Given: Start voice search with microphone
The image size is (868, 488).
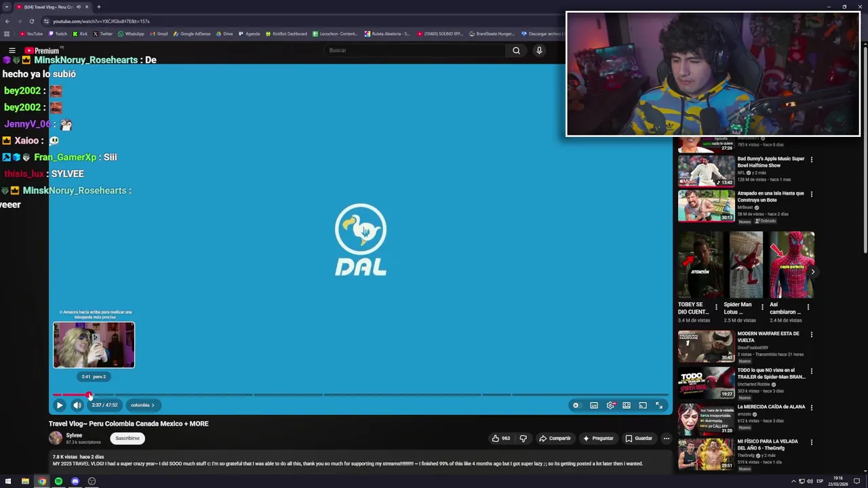Looking at the screenshot, I should pyautogui.click(x=539, y=50).
